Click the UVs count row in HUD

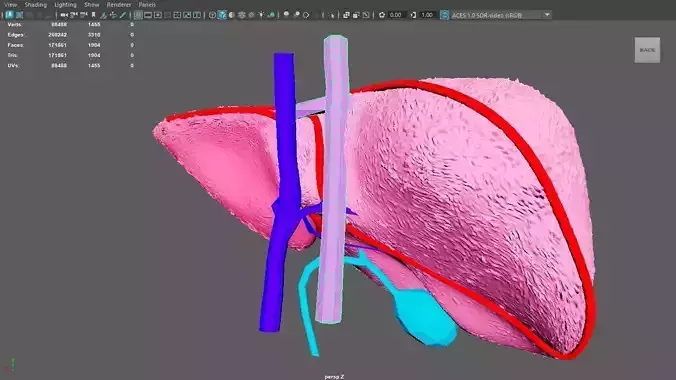coord(70,66)
